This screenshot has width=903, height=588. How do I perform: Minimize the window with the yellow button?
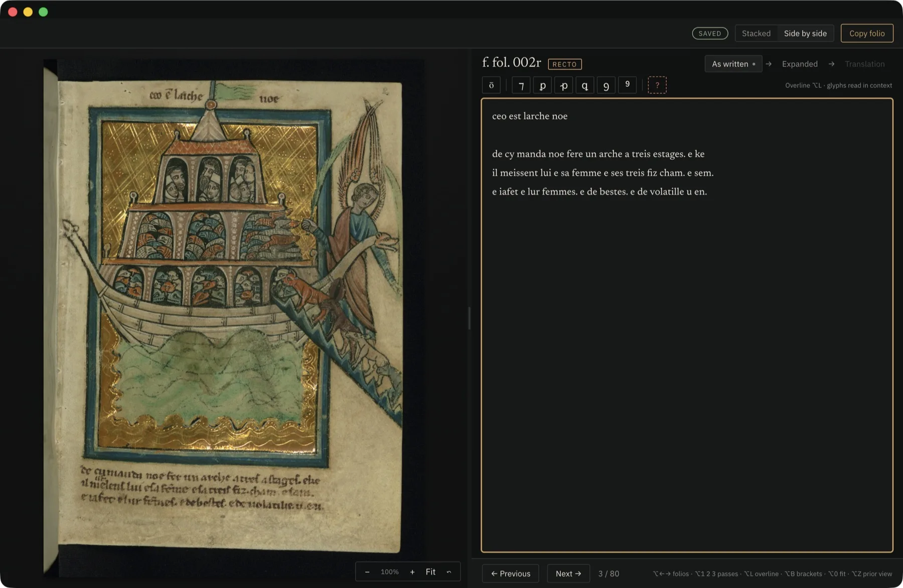[28, 12]
